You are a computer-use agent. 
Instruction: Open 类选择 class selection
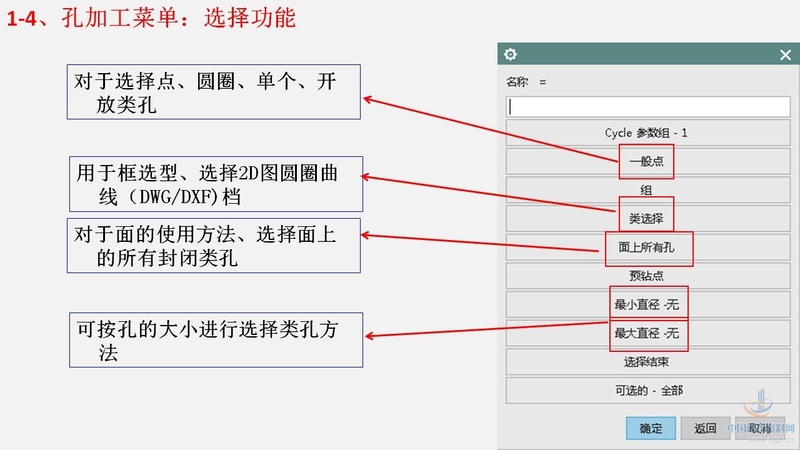click(x=648, y=219)
